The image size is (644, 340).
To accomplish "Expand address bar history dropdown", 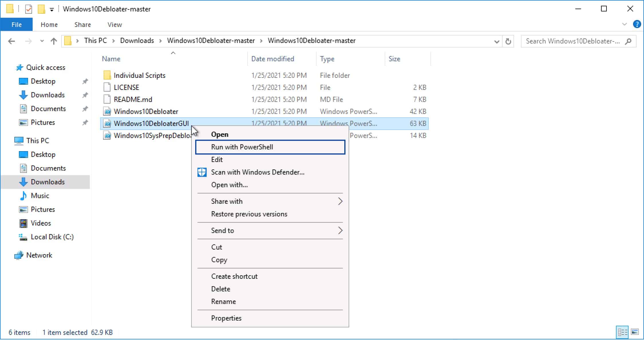I will pos(497,41).
